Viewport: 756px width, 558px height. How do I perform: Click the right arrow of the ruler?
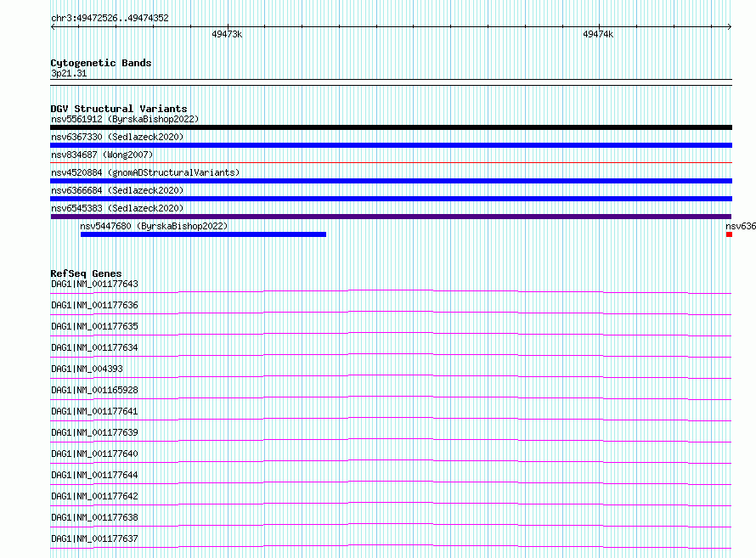click(729, 26)
